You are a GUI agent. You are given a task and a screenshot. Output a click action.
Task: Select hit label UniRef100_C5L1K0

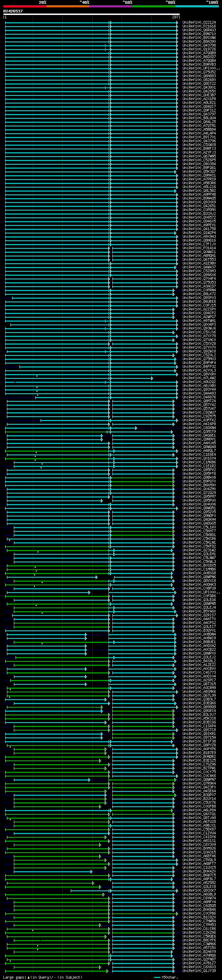click(x=199, y=527)
